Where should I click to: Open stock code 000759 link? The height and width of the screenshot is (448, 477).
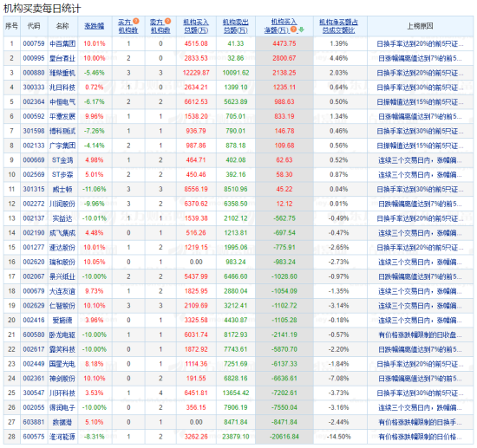(34, 44)
